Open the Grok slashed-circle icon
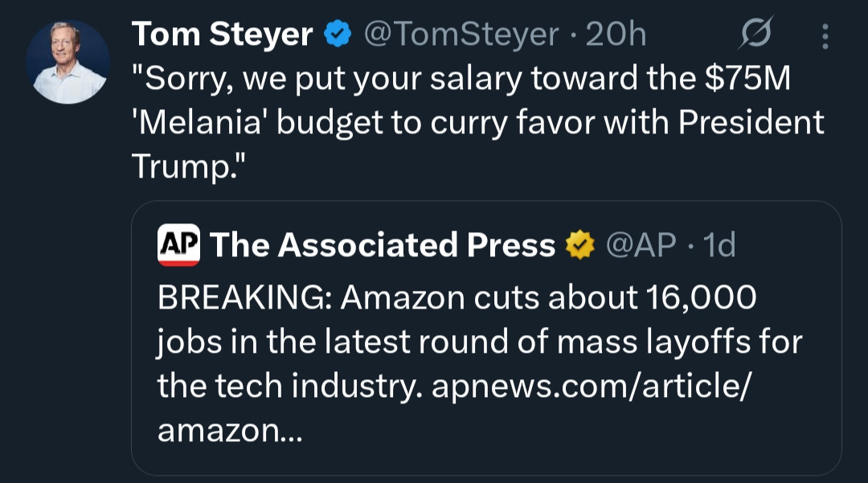This screenshot has width=868, height=483. point(756,34)
